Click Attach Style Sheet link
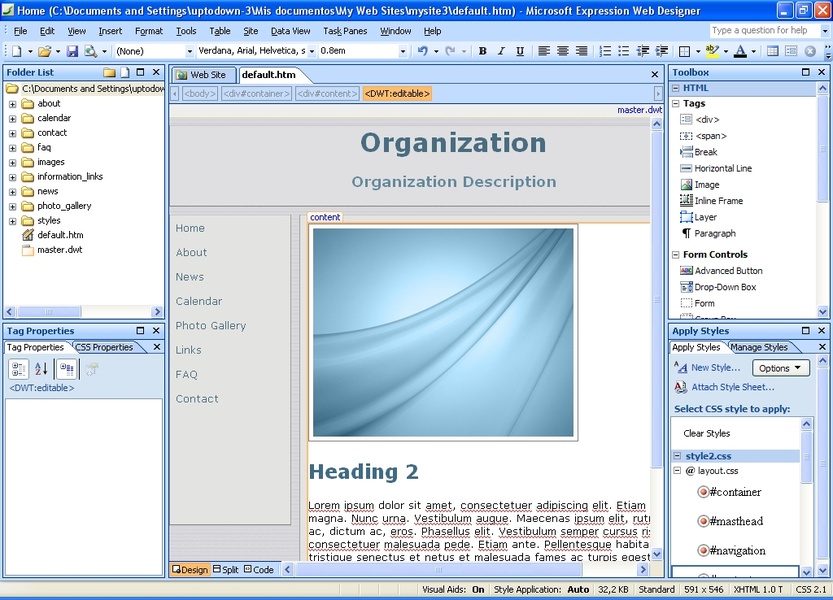 pyautogui.click(x=732, y=387)
